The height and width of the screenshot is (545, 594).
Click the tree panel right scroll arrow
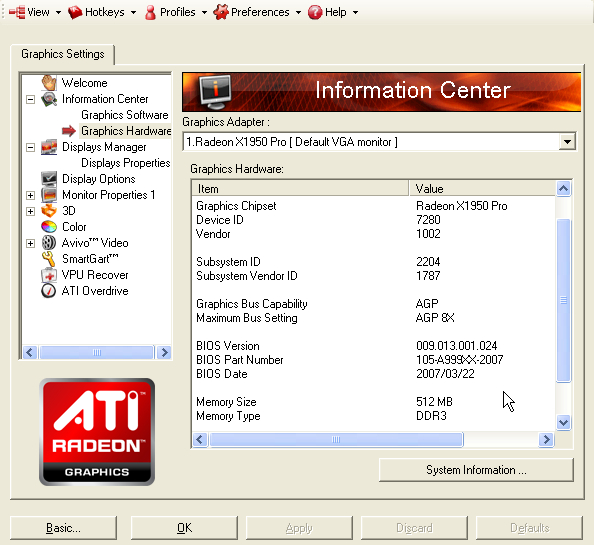coord(164,353)
